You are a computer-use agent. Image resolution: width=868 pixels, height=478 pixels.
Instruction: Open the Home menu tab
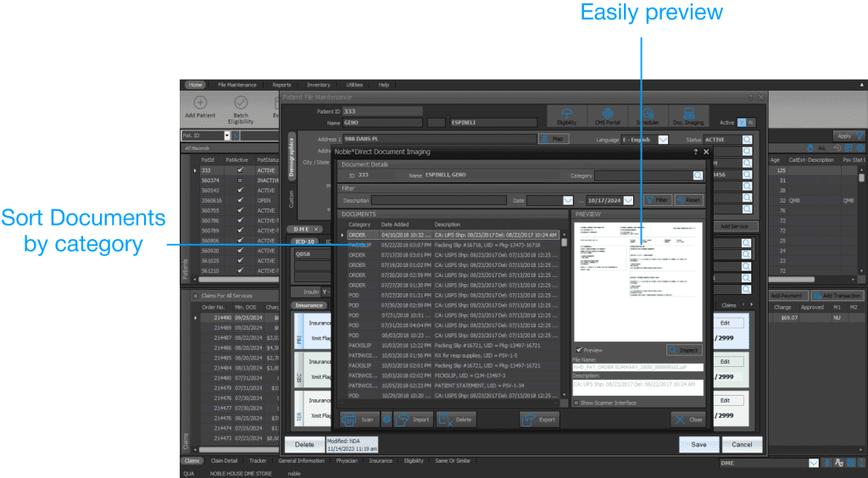[196, 85]
